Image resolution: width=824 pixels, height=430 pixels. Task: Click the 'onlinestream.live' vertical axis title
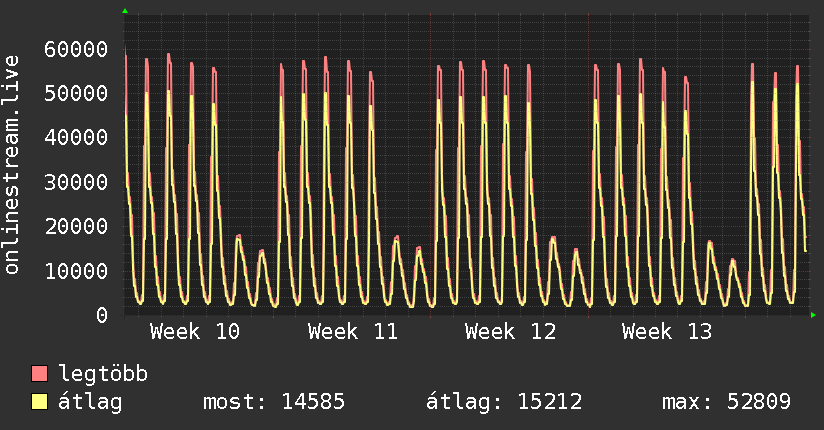coord(11,165)
